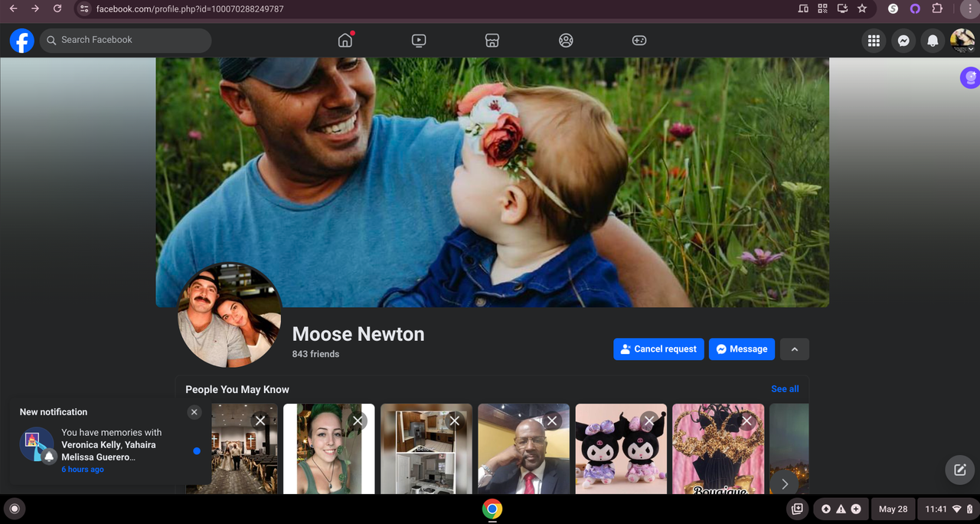Dismiss the green-haired woman suggestion
Viewport: 980px width, 524px height.
(358, 421)
